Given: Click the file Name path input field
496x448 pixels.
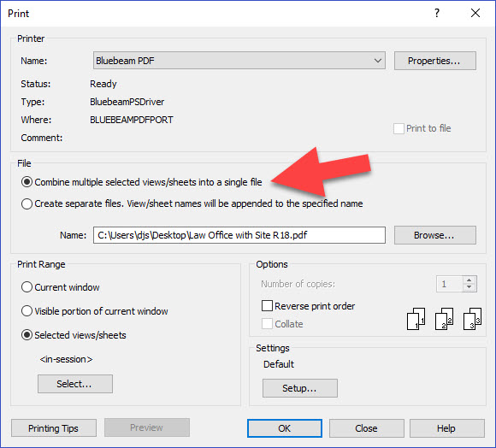Looking at the screenshot, I should [239, 235].
